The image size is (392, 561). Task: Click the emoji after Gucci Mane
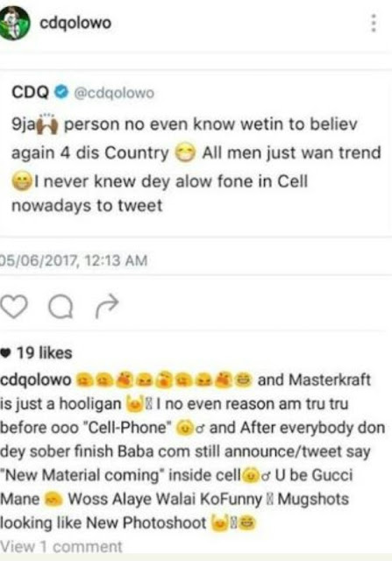(x=53, y=499)
